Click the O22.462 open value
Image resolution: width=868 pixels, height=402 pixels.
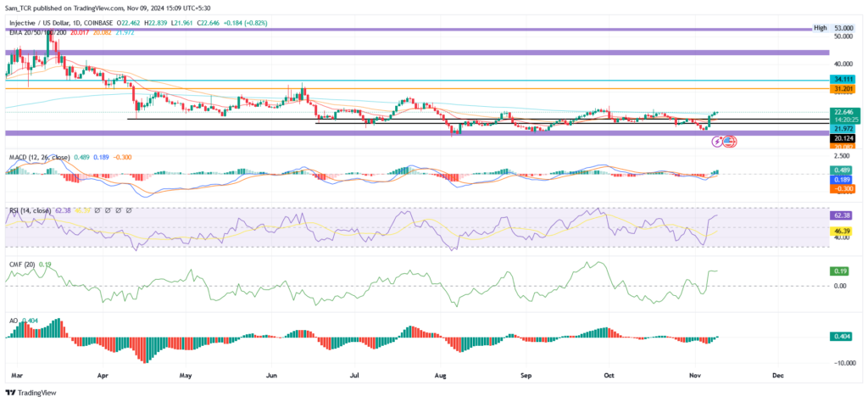coord(130,23)
